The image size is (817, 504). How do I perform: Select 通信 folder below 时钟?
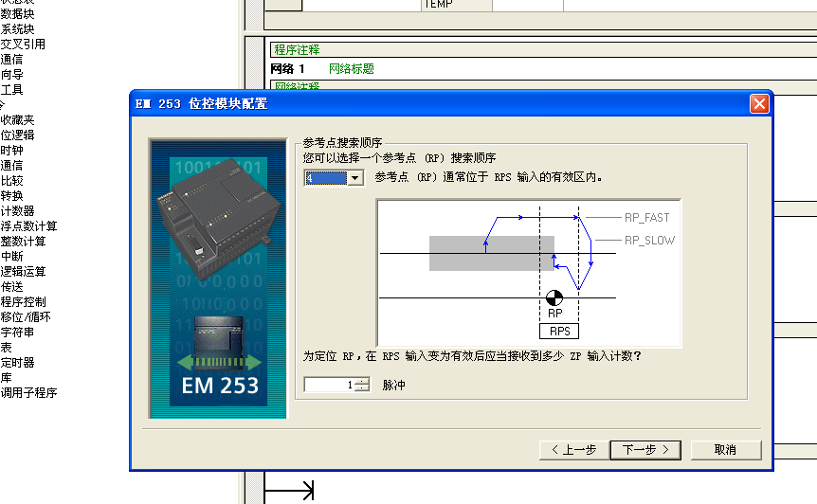(11, 165)
